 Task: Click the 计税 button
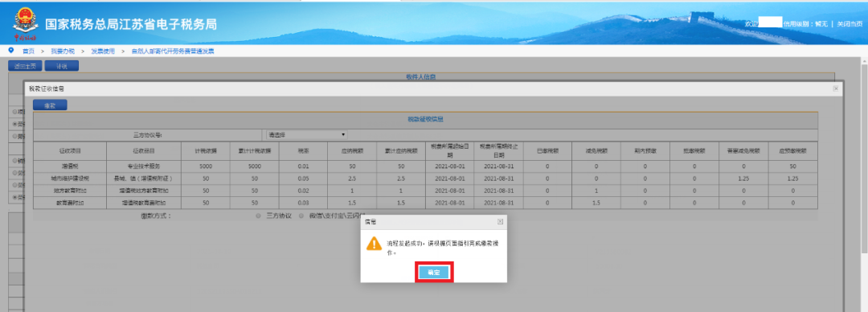coord(61,66)
